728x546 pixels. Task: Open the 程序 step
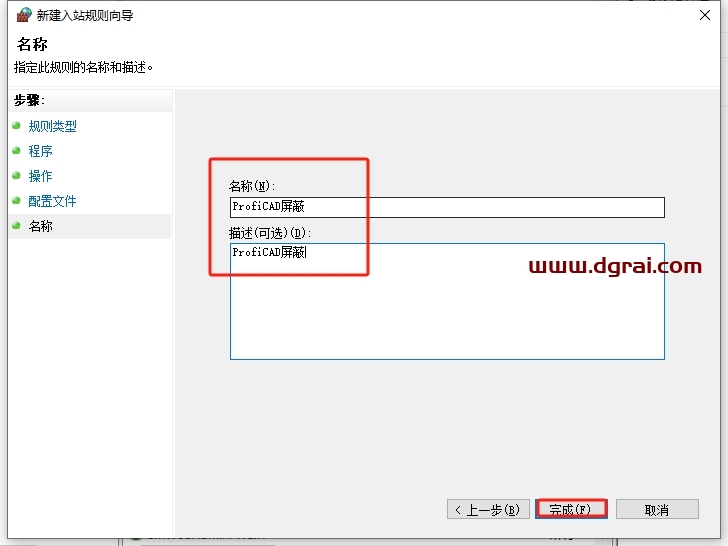pyautogui.click(x=40, y=151)
